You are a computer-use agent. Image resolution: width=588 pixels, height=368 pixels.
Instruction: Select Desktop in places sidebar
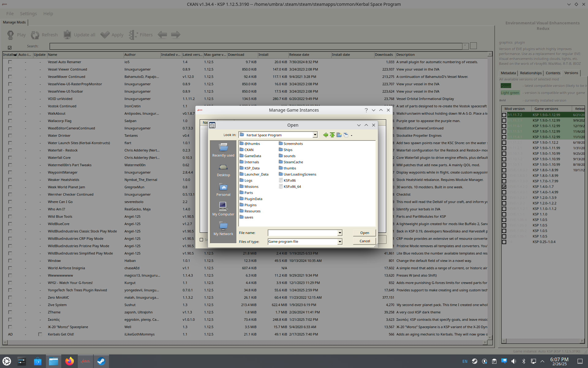click(223, 170)
